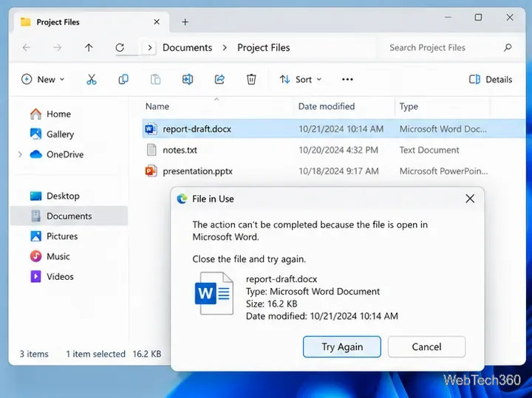
Task: Click the Copy icon in toolbar
Action: coord(123,79)
